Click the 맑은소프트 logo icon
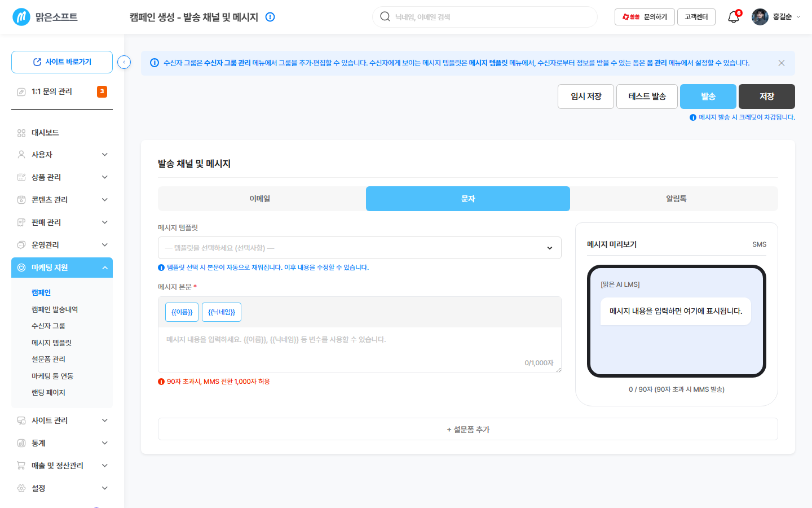 pos(21,17)
